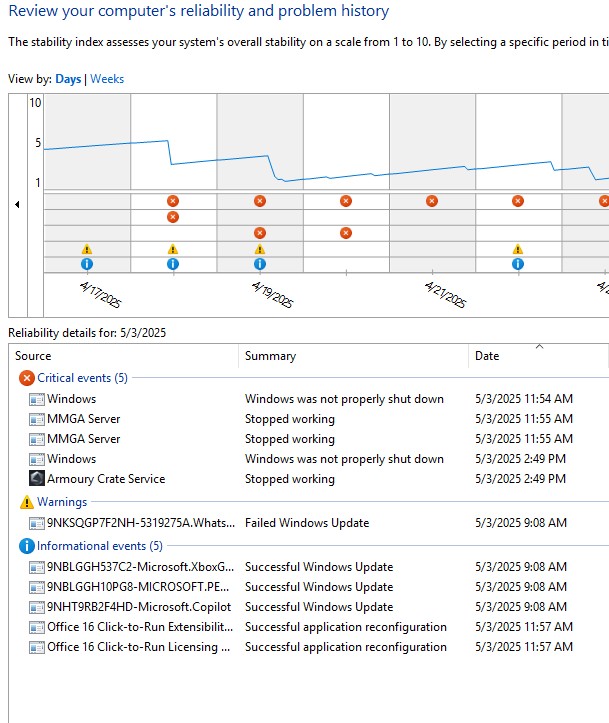Click the 4/21/2025 date label
This screenshot has width=609, height=723.
point(445,294)
